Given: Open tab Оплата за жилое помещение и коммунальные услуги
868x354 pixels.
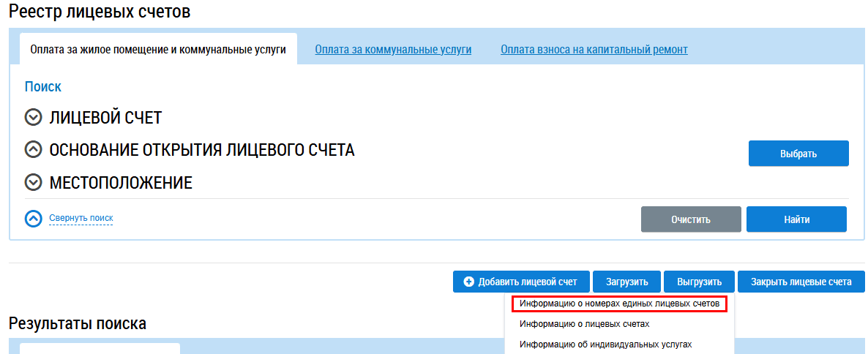Looking at the screenshot, I should pyautogui.click(x=158, y=50).
